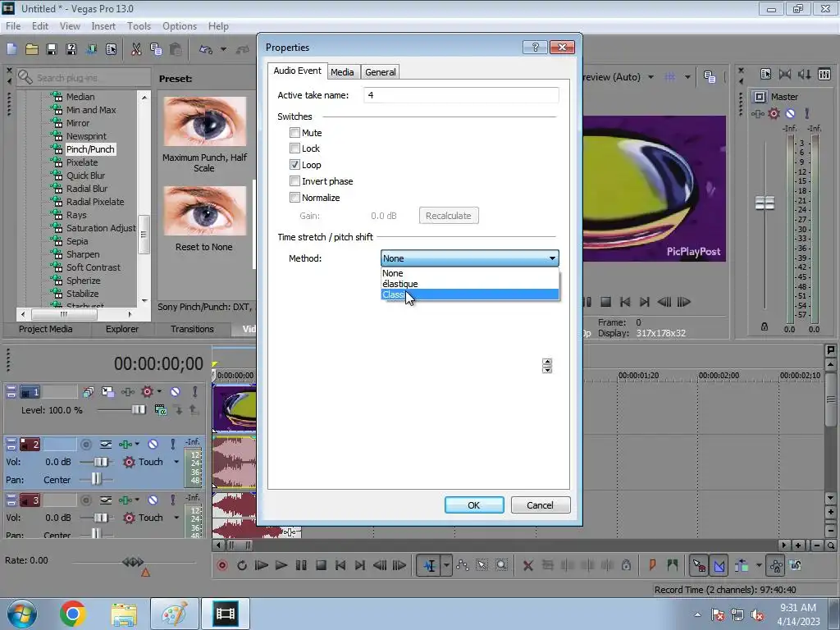Click the Master volume fader handle
The image size is (840, 630).
pos(765,203)
